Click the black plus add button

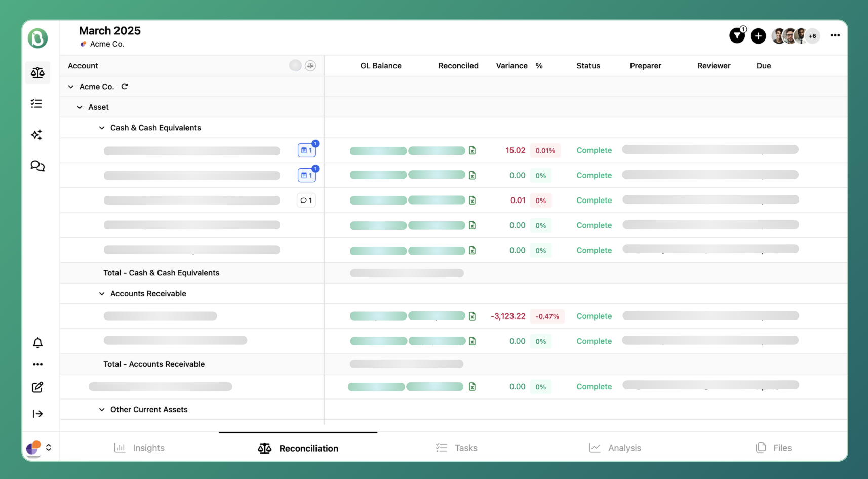pyautogui.click(x=758, y=36)
